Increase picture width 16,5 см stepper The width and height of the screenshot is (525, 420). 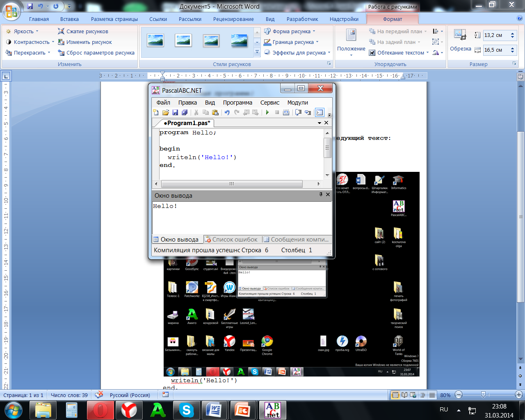[512, 48]
